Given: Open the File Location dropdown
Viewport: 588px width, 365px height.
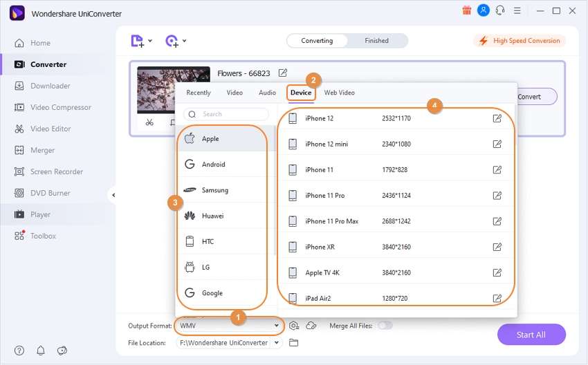Looking at the screenshot, I should [x=277, y=342].
